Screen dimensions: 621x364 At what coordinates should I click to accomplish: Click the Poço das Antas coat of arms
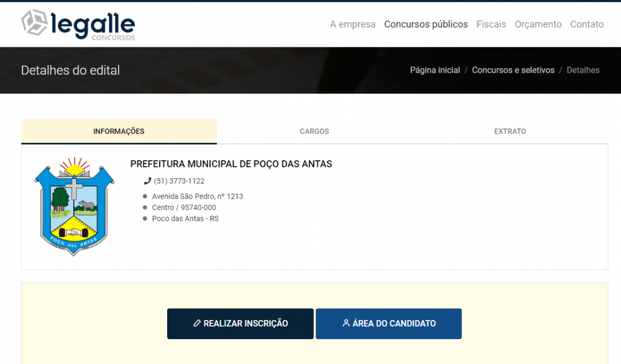coord(74,207)
